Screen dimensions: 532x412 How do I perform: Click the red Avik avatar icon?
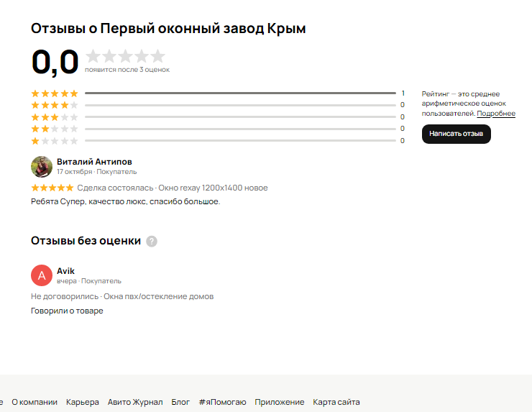pos(42,275)
